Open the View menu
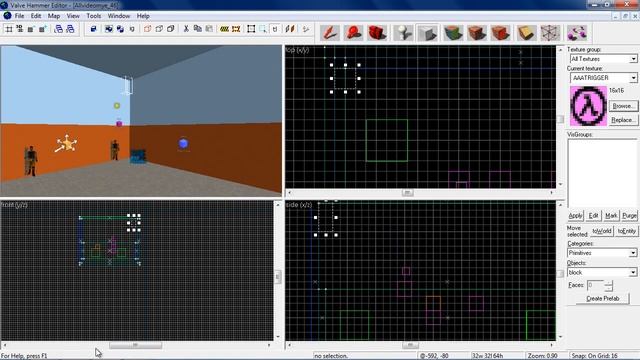 (73, 16)
